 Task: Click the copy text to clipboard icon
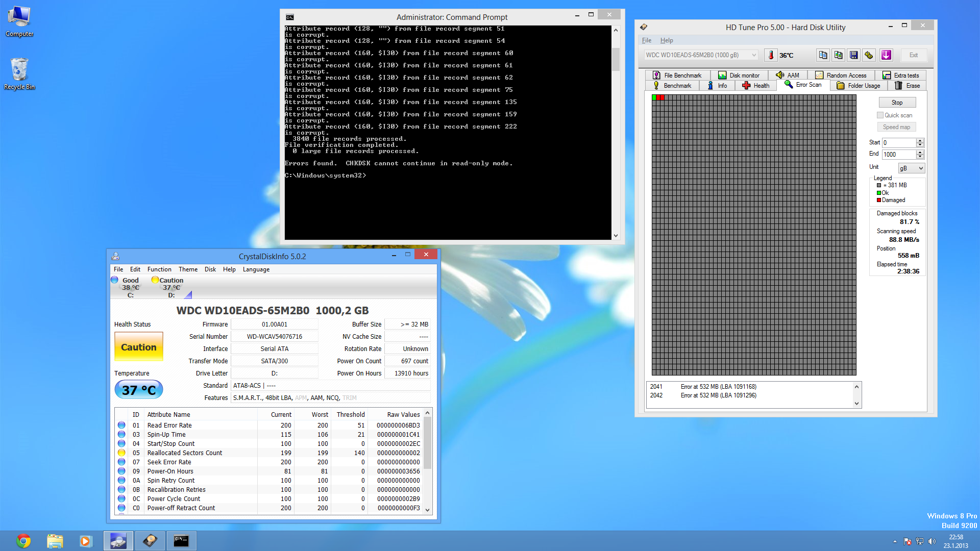coord(823,55)
